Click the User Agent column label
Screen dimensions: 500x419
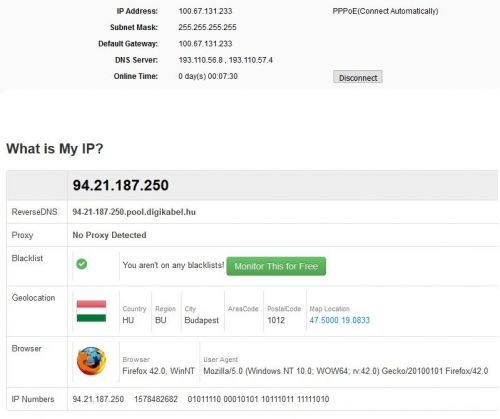click(221, 359)
